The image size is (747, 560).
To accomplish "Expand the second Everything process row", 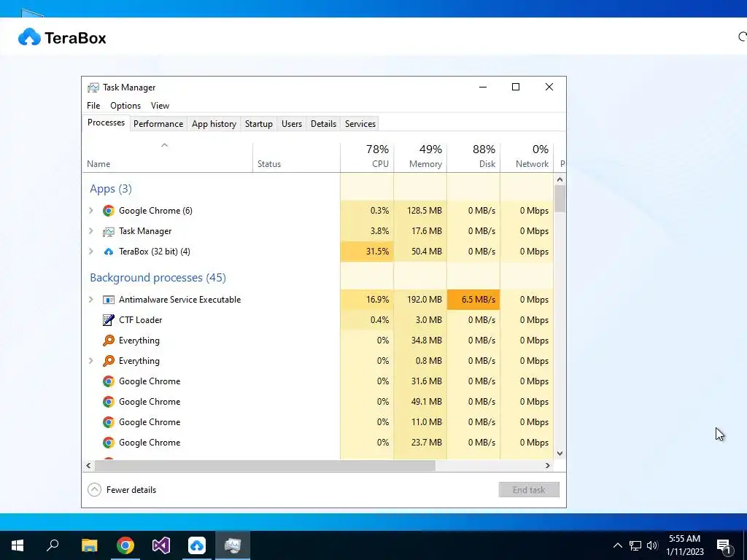I will [91, 361].
